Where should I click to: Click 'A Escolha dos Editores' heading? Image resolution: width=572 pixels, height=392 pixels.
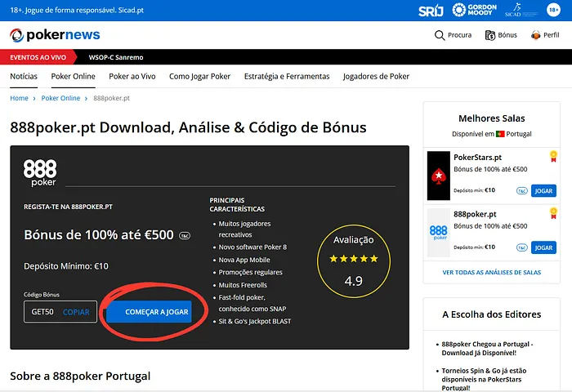point(491,314)
